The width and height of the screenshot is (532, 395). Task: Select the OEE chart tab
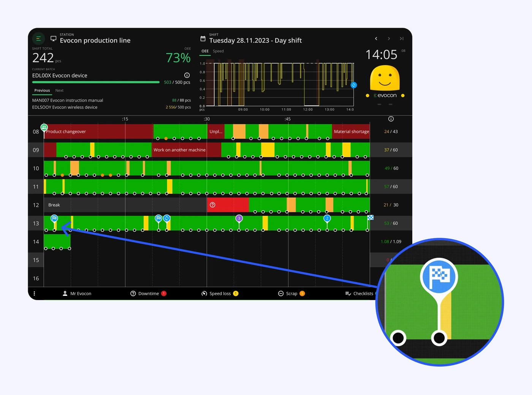point(205,51)
